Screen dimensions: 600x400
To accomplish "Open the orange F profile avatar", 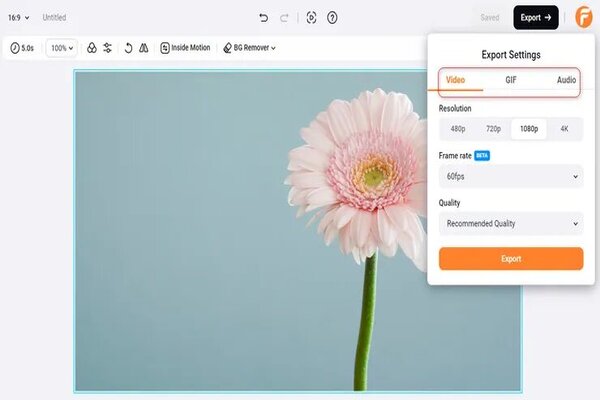I will coord(584,17).
